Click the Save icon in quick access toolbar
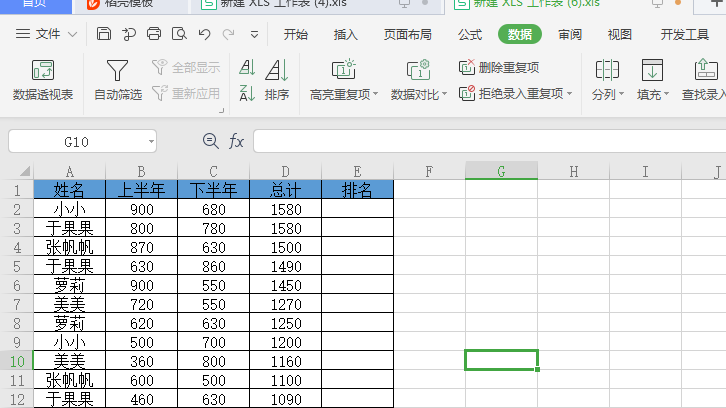Image resolution: width=726 pixels, height=408 pixels. point(104,35)
